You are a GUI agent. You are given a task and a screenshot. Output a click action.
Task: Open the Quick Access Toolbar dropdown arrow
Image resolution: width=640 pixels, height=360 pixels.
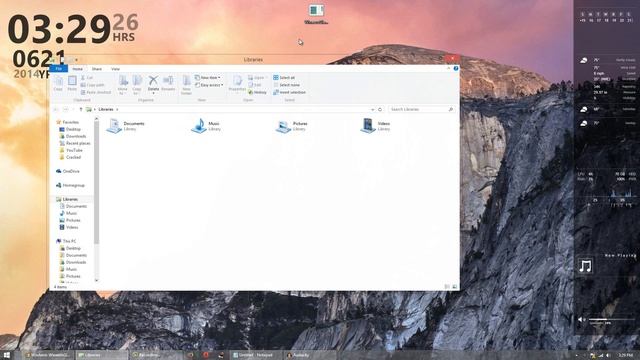pos(76,60)
